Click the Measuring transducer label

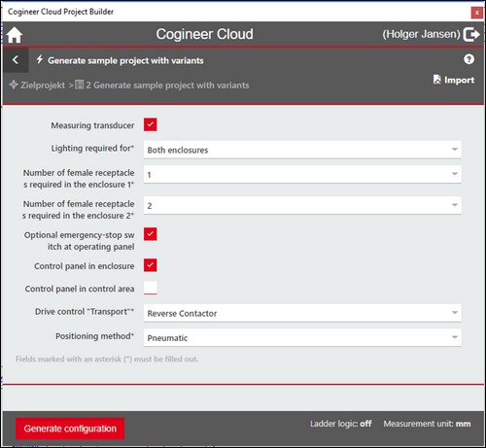coord(92,125)
